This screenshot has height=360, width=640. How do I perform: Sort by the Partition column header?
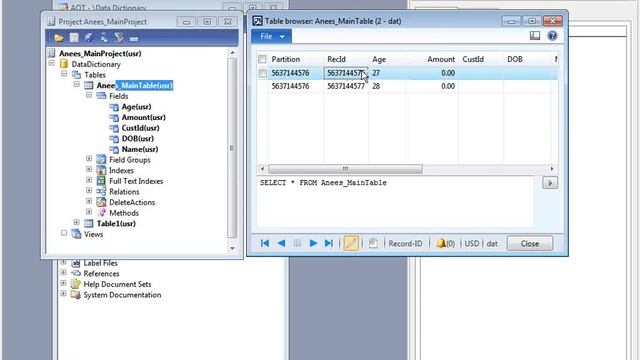click(x=296, y=59)
